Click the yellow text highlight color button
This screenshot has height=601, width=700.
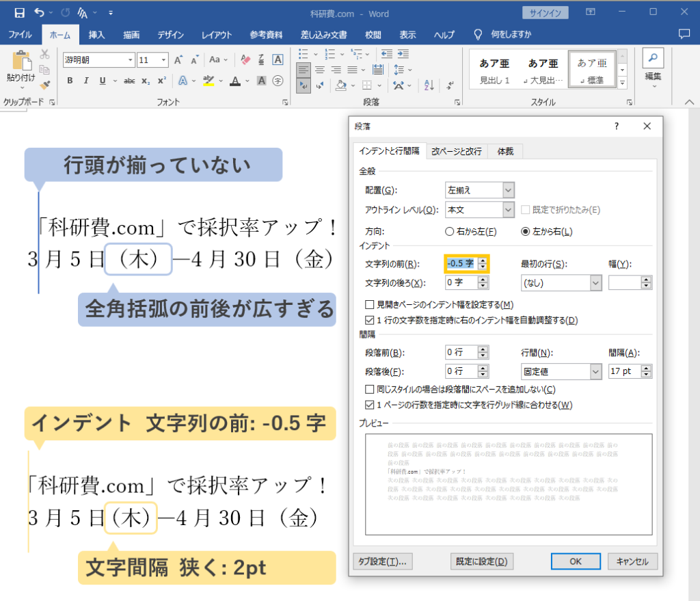tap(208, 81)
